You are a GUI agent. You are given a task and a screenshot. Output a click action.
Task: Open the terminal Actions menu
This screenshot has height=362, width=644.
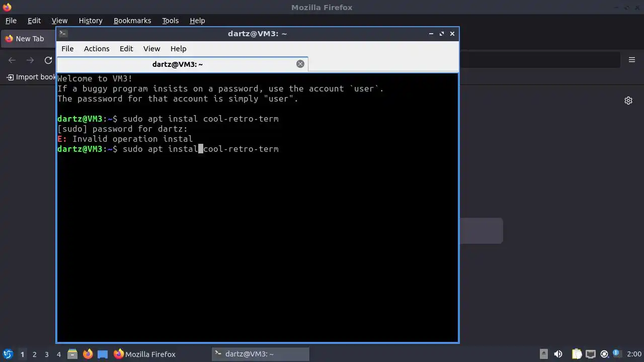click(97, 49)
